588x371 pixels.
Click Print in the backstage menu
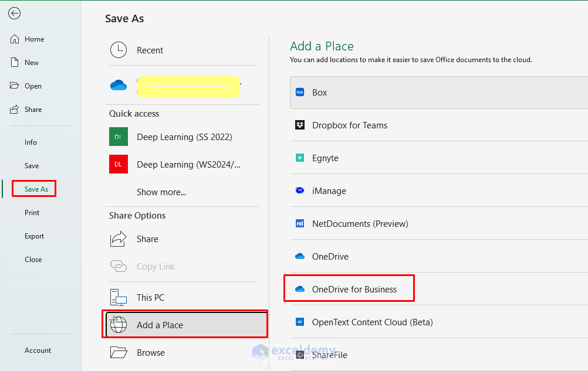coord(32,213)
